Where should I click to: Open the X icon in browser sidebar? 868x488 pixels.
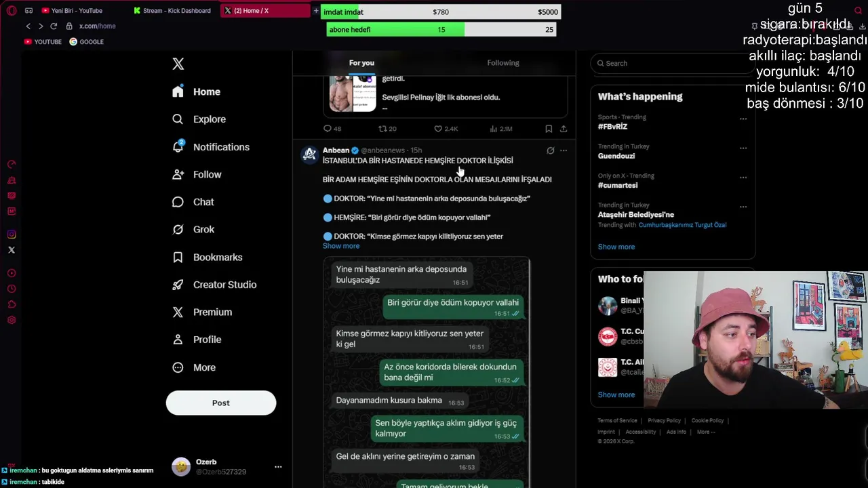(12, 250)
